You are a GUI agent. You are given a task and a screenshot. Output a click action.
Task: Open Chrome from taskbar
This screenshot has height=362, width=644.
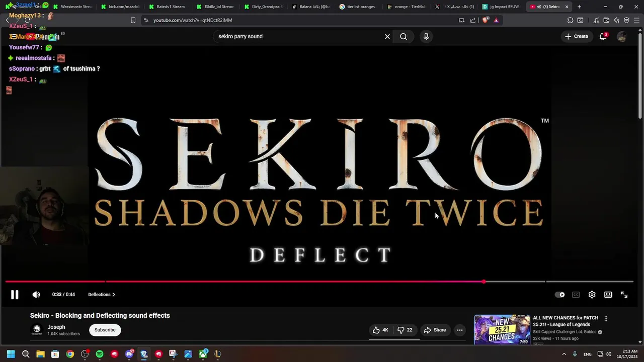click(x=70, y=354)
